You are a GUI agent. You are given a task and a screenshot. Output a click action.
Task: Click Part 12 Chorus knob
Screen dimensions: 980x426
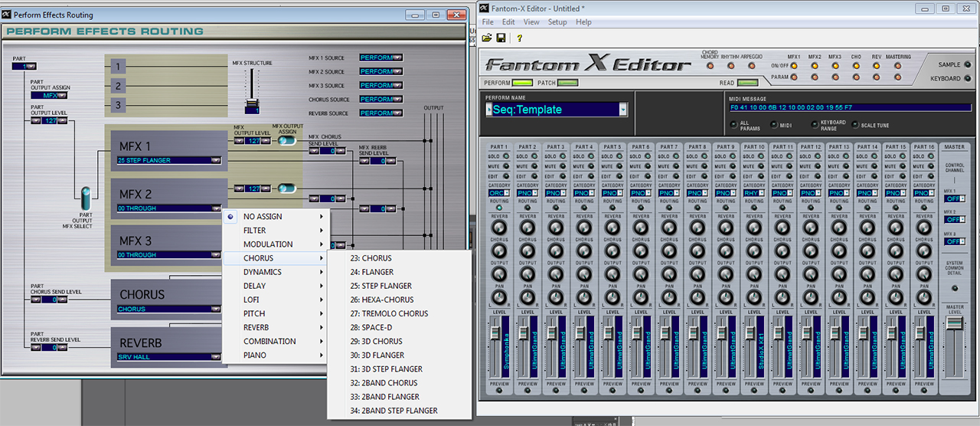tap(810, 251)
